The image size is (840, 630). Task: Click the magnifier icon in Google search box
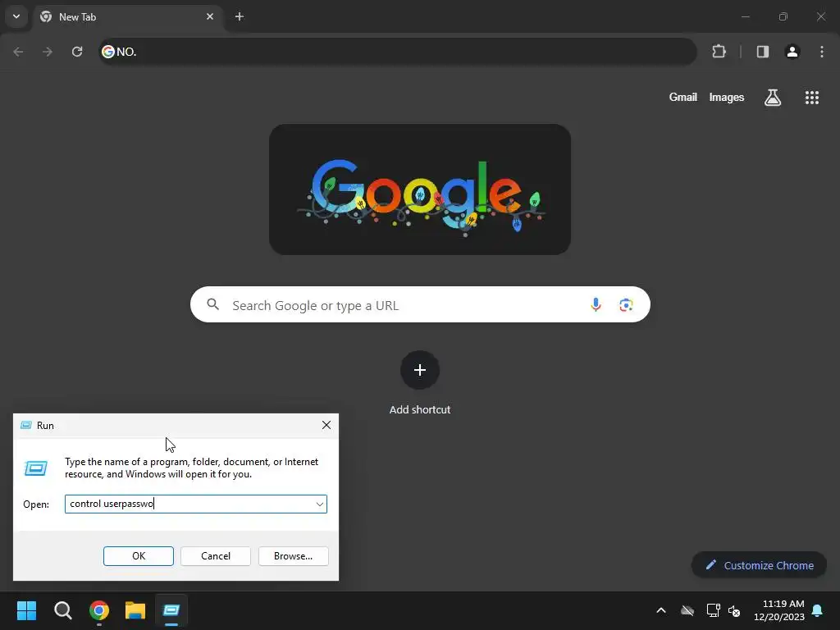[212, 305]
